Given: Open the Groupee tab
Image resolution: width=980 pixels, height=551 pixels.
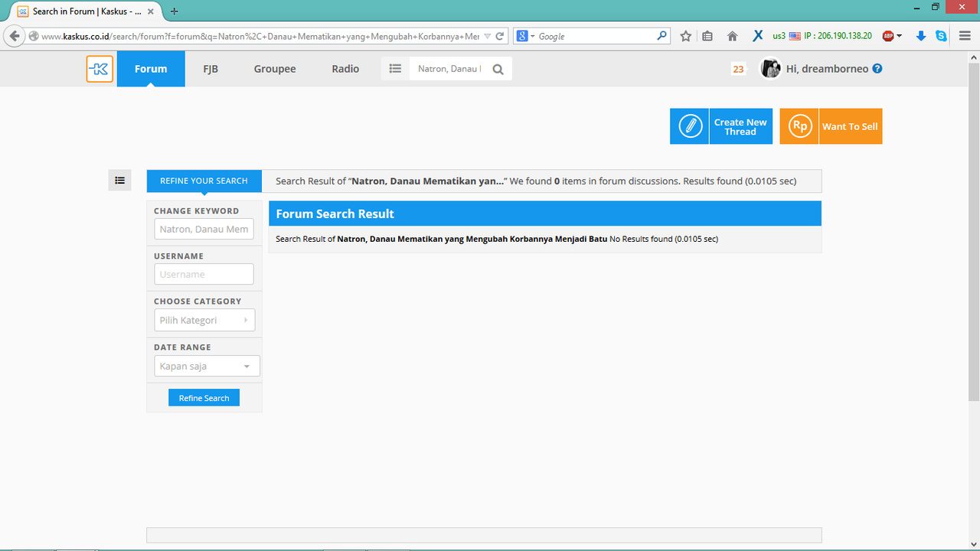Looking at the screenshot, I should point(275,69).
